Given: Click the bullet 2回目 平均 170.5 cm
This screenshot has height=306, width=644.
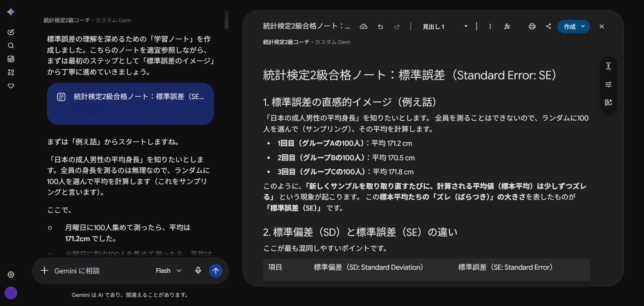Looking at the screenshot, I should coord(346,158).
